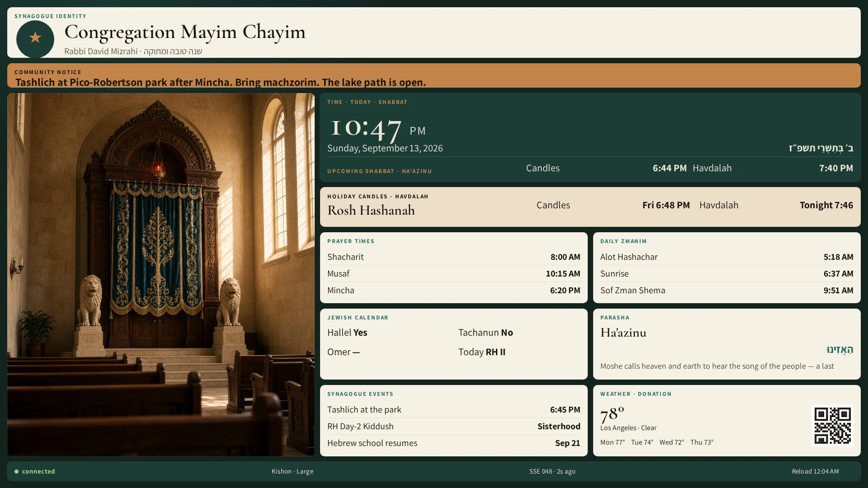Click the Mon 77° forecast
The width and height of the screenshot is (868, 488).
point(613,442)
